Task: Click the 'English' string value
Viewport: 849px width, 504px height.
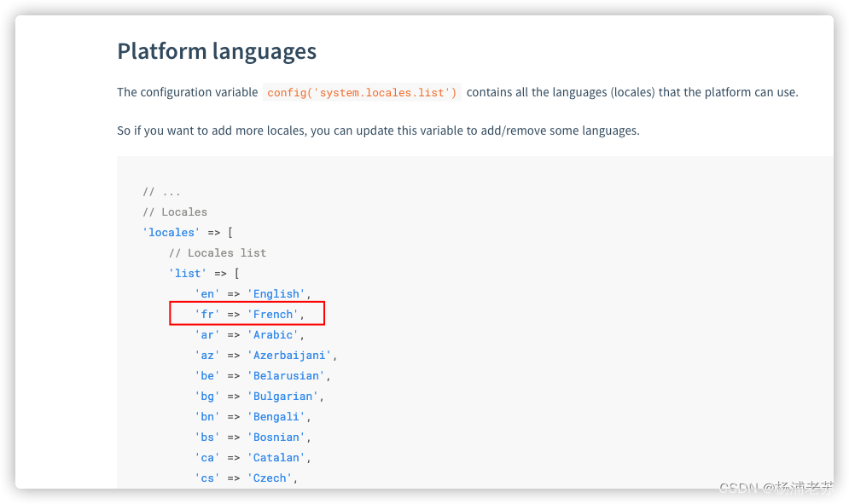Action: (276, 294)
